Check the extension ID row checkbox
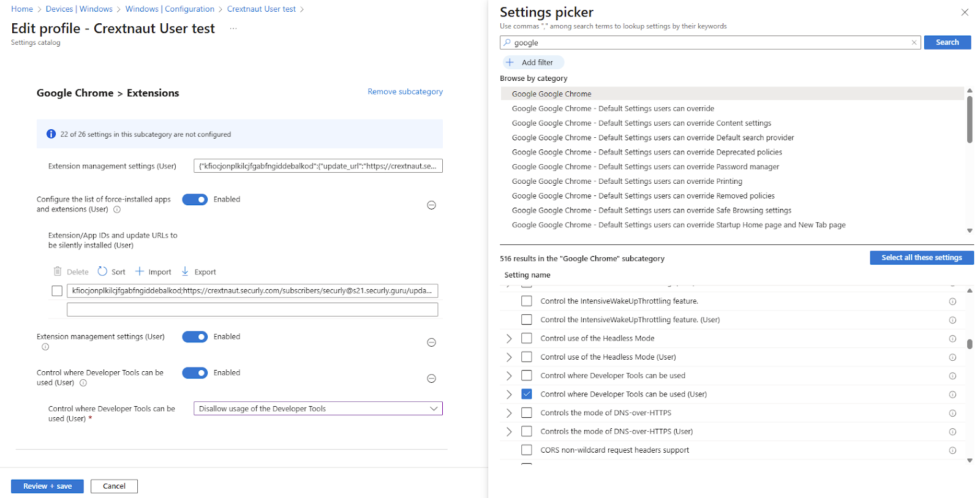The width and height of the screenshot is (980, 498). pos(57,291)
